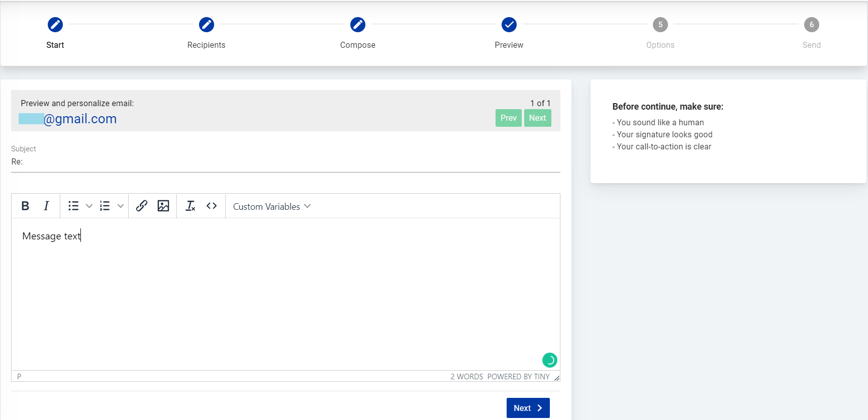The height and width of the screenshot is (420, 868).
Task: Jump to the Options step
Action: click(660, 25)
